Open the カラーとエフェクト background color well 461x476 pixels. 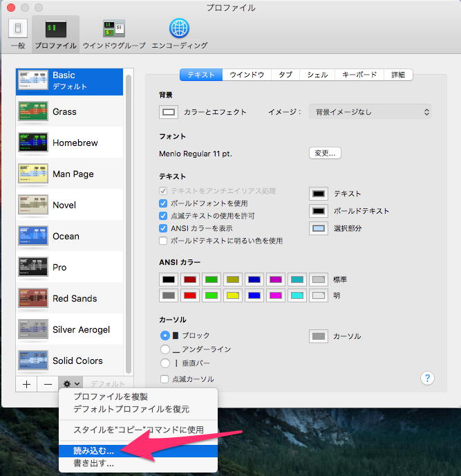tap(169, 112)
